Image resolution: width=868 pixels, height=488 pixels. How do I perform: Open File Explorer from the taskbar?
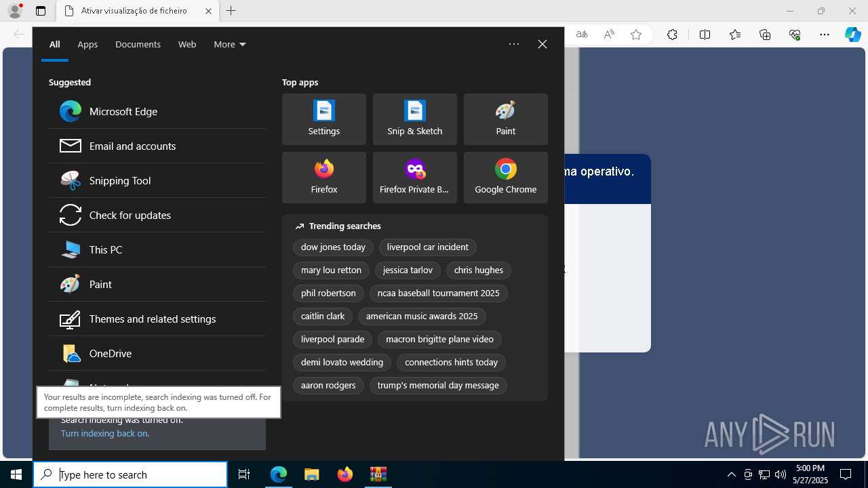[311, 474]
